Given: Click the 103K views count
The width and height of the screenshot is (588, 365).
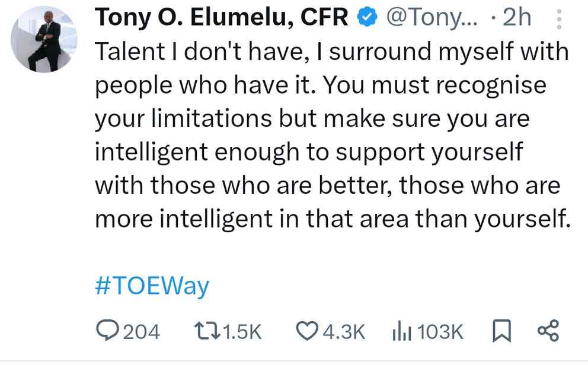Looking at the screenshot, I should [x=440, y=332].
